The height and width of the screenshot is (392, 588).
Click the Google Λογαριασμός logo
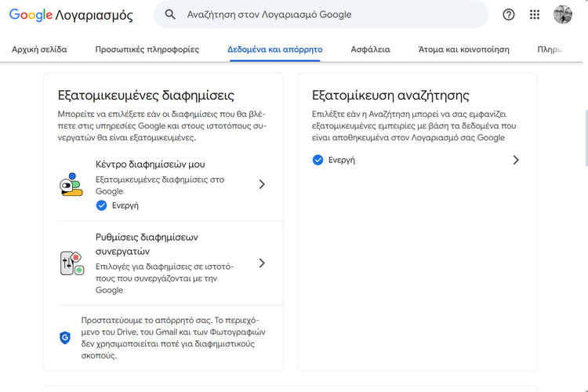click(x=71, y=15)
